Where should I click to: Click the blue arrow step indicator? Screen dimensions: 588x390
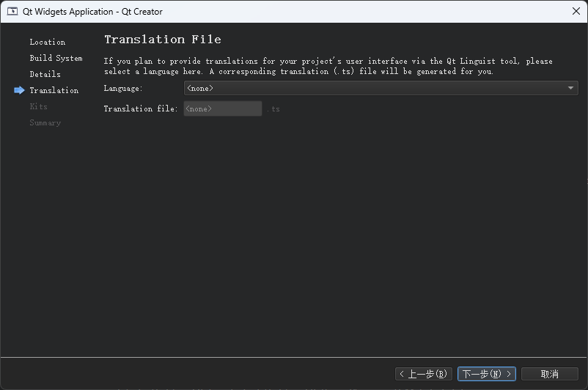19,90
